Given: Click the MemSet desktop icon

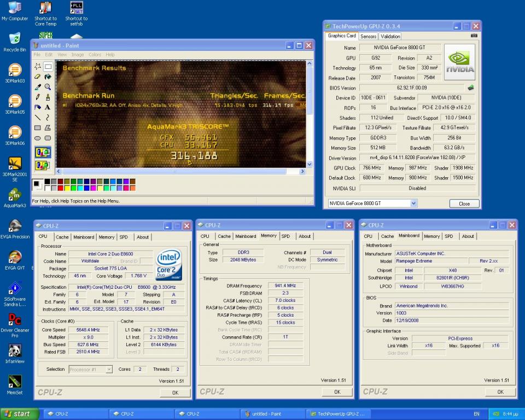Looking at the screenshot, I should (x=15, y=385).
